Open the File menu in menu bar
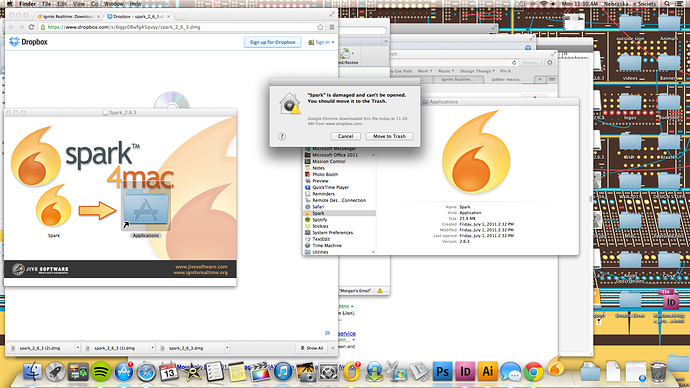 46,4
